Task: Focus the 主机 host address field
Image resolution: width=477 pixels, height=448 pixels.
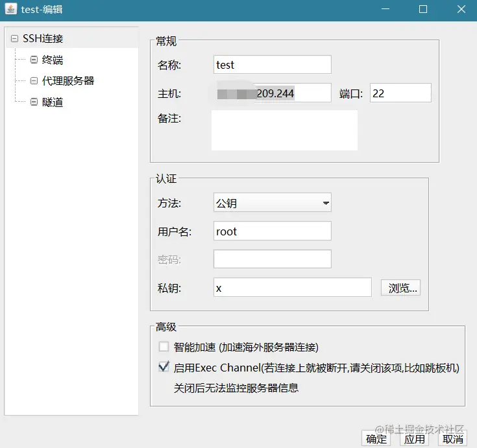Action: pos(273,93)
